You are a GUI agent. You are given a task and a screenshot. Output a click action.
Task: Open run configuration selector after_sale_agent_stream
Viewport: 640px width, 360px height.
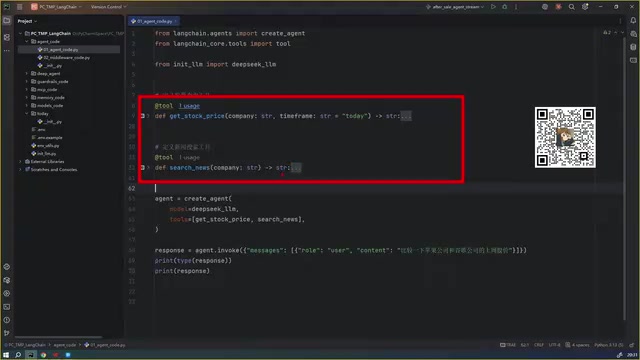pos(455,7)
